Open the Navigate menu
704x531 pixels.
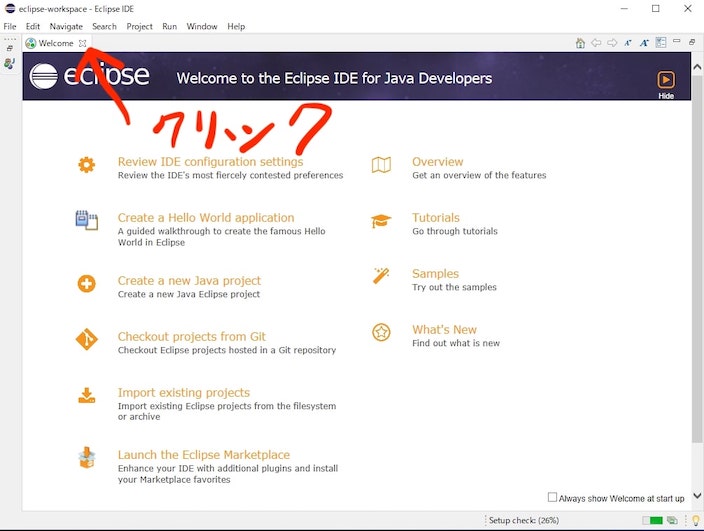pos(66,26)
